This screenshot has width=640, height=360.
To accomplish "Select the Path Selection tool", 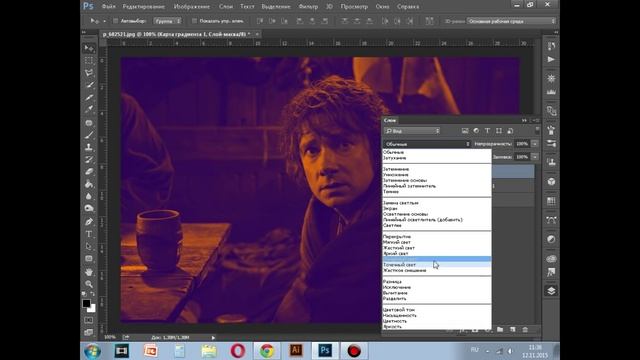I will 89,246.
